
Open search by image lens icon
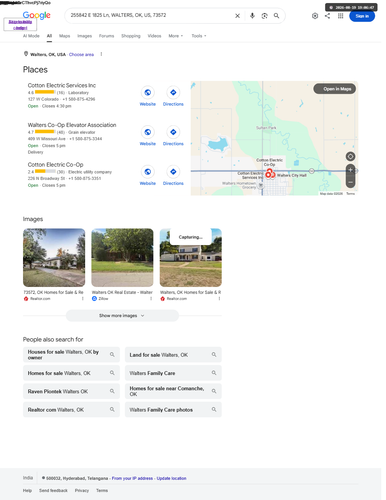coord(264,16)
